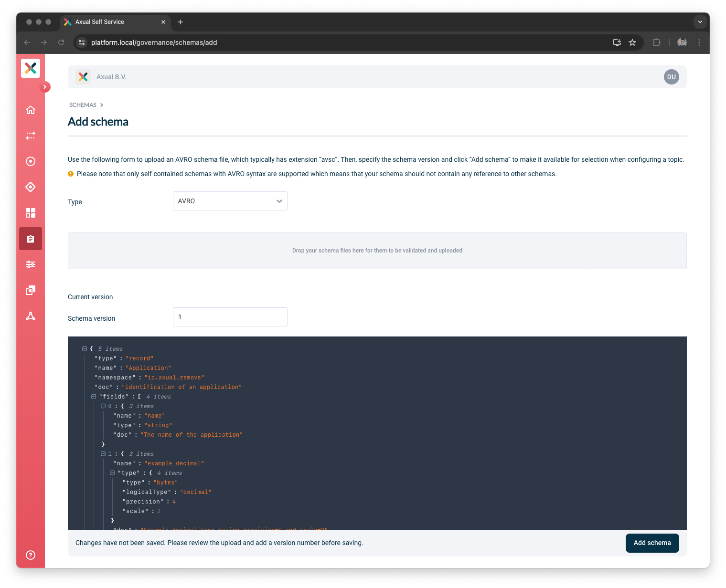The height and width of the screenshot is (588, 726).
Task: Open the help question mark icon
Action: point(31,555)
